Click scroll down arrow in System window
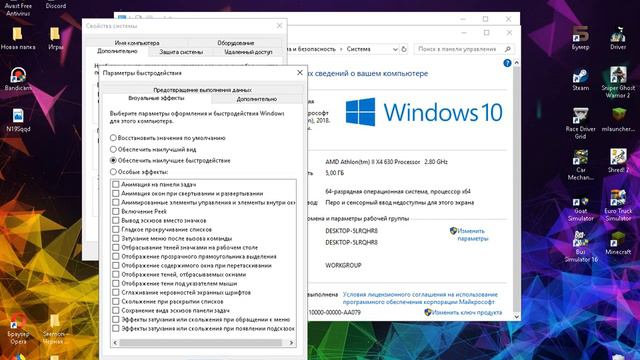The width and height of the screenshot is (640, 360). pyautogui.click(x=516, y=316)
